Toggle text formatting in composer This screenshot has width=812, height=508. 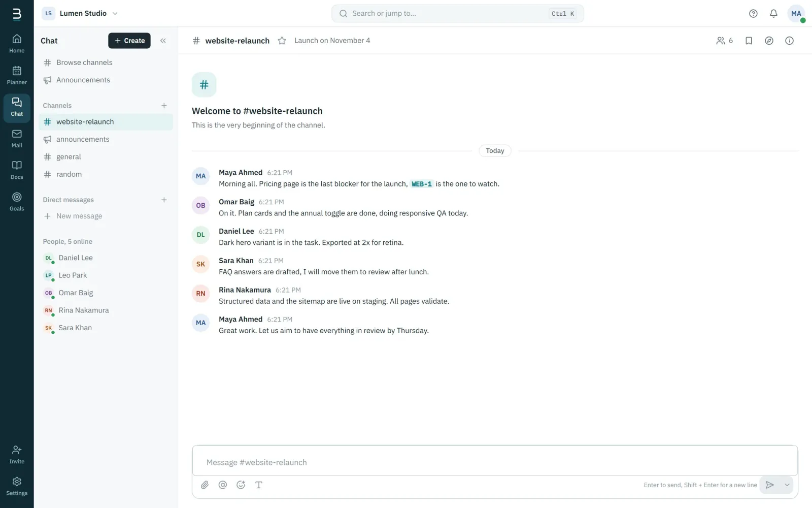258,485
